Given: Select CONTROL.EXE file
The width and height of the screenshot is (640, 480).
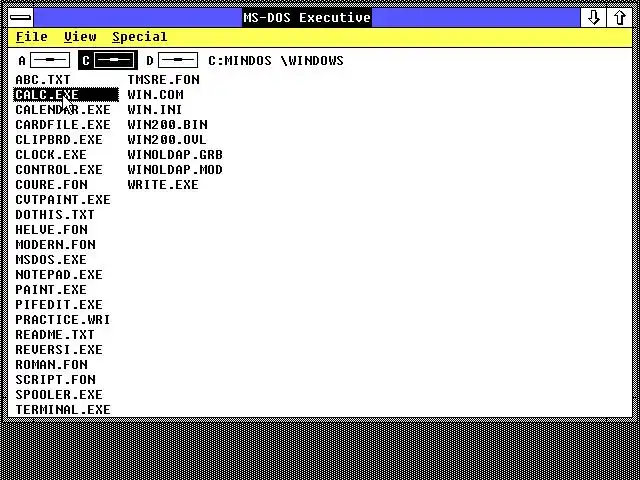Looking at the screenshot, I should pos(59,170).
